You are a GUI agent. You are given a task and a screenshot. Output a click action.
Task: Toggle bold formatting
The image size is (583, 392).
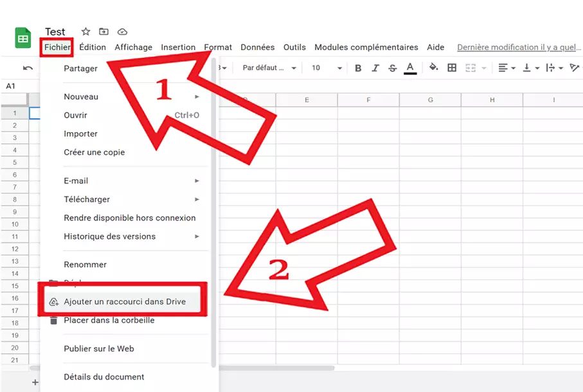[358, 68]
